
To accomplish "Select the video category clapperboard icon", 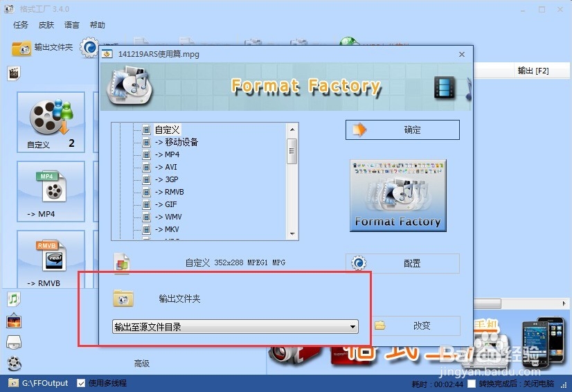I will (14, 73).
